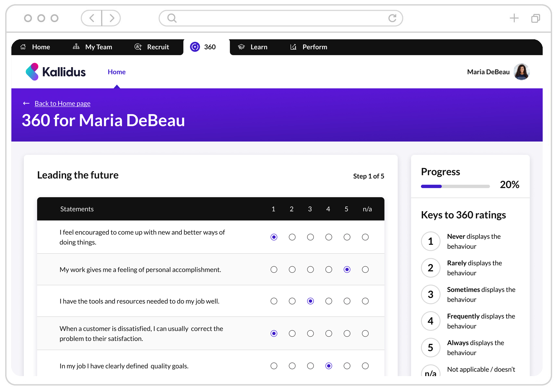This screenshot has height=392, width=556.
Task: Mark 'customer is dissatisfied' statement as n/a
Action: [x=365, y=334]
